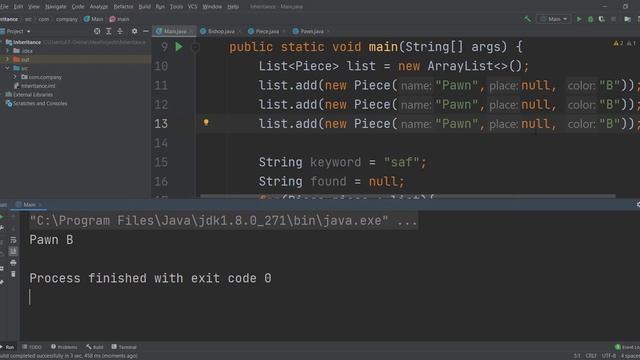Collapse the src folder
The image size is (640, 360).
7,68
